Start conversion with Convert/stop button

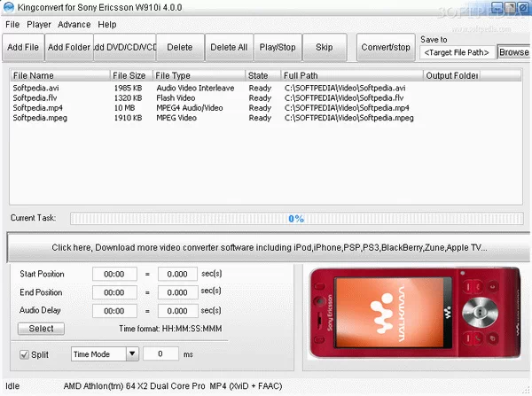386,47
